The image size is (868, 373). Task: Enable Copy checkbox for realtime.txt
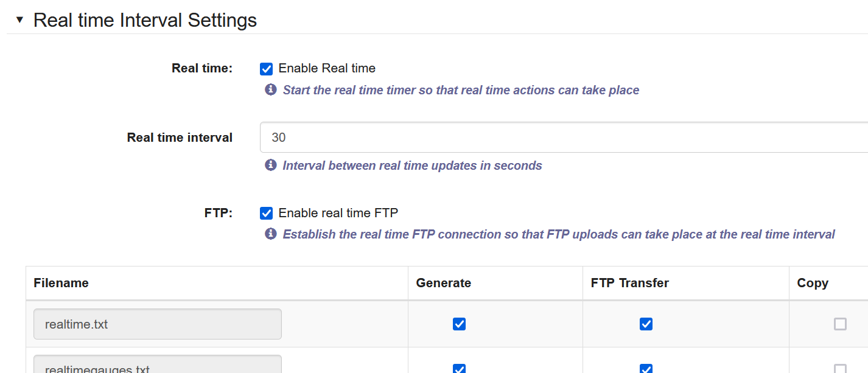click(840, 324)
